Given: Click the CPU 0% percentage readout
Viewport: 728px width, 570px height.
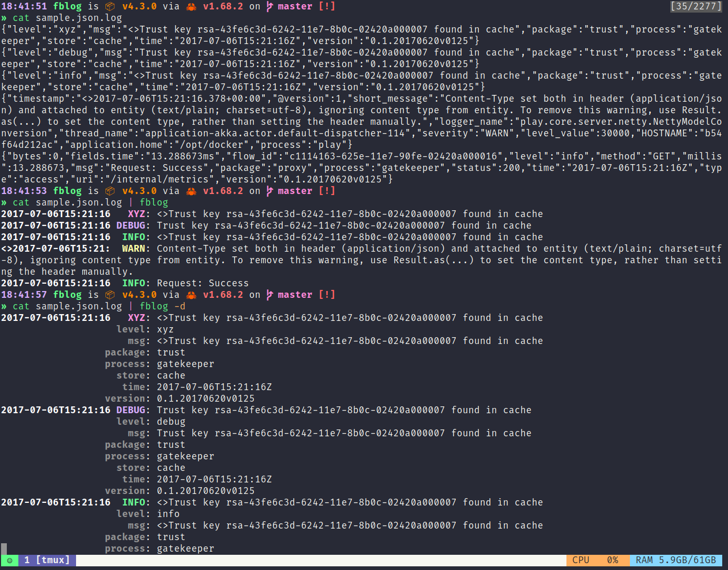Looking at the screenshot, I should click(x=612, y=560).
